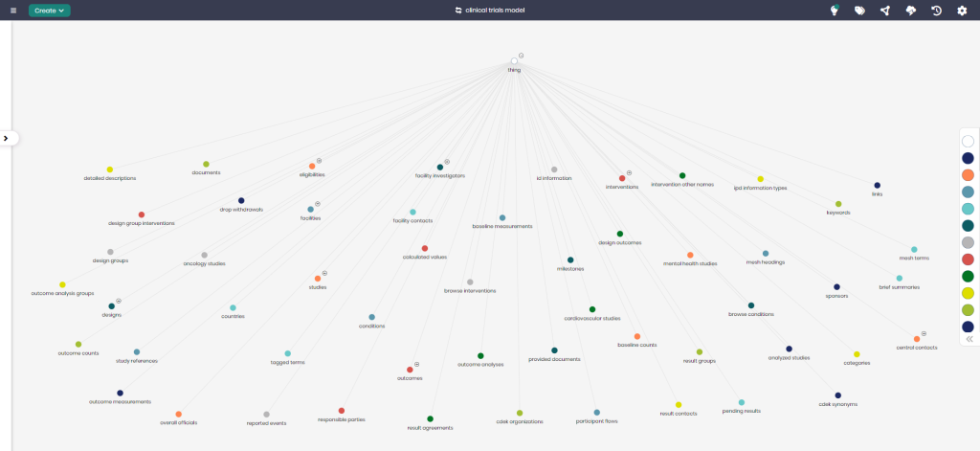Pick the olive green color swatch
Image resolution: width=980 pixels, height=451 pixels.
click(x=968, y=310)
